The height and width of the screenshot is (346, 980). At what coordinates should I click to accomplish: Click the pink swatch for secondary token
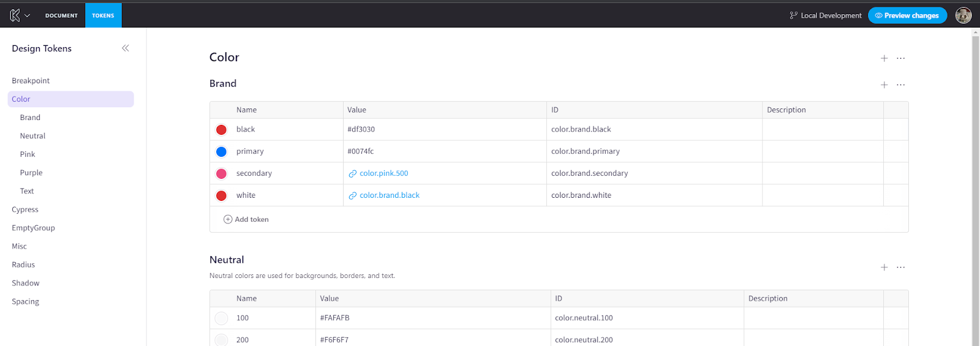[x=221, y=173]
